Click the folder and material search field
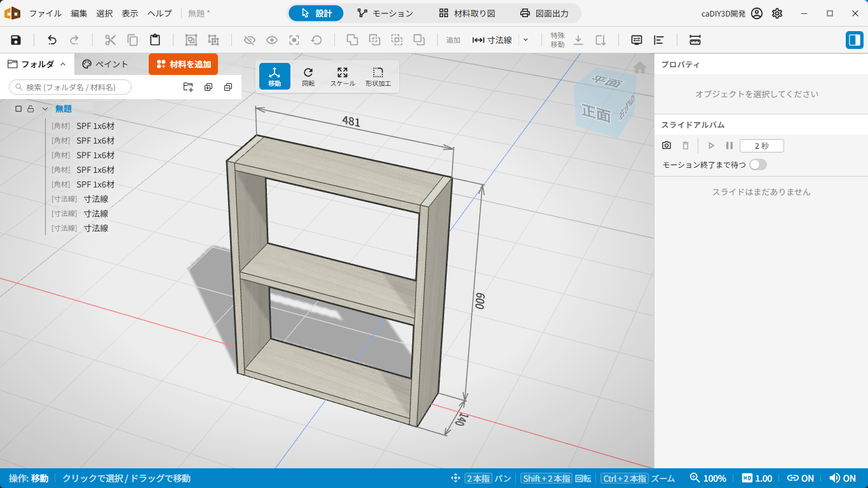The height and width of the screenshot is (488, 868). coord(70,87)
